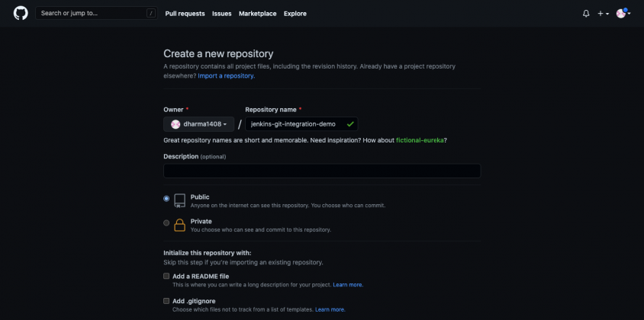Click Learn more next to .gitignore description

point(330,309)
